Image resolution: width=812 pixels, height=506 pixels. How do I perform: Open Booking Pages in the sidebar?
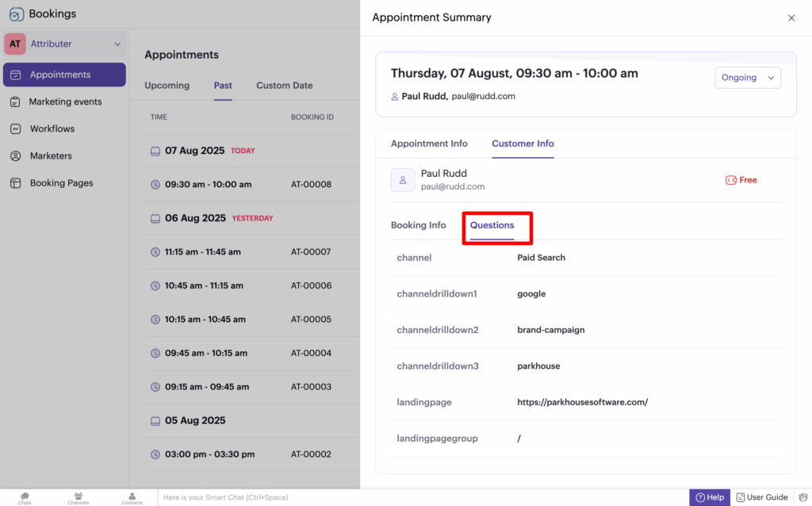61,182
